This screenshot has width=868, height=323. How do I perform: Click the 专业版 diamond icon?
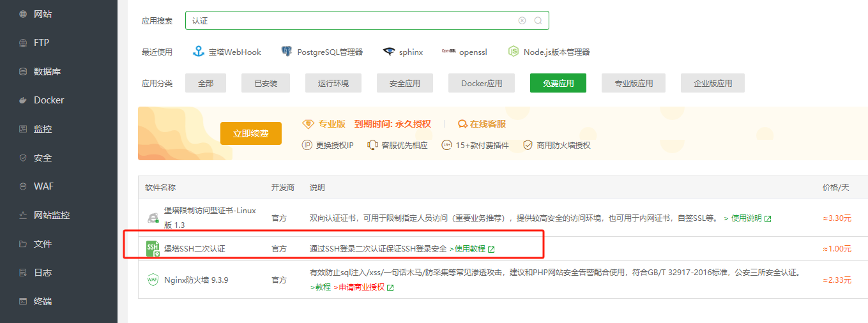coord(308,124)
